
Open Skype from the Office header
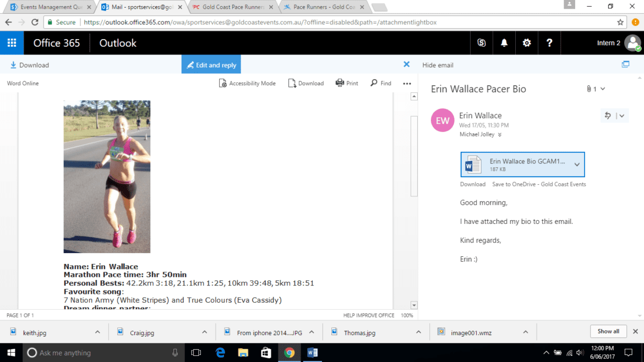[482, 43]
